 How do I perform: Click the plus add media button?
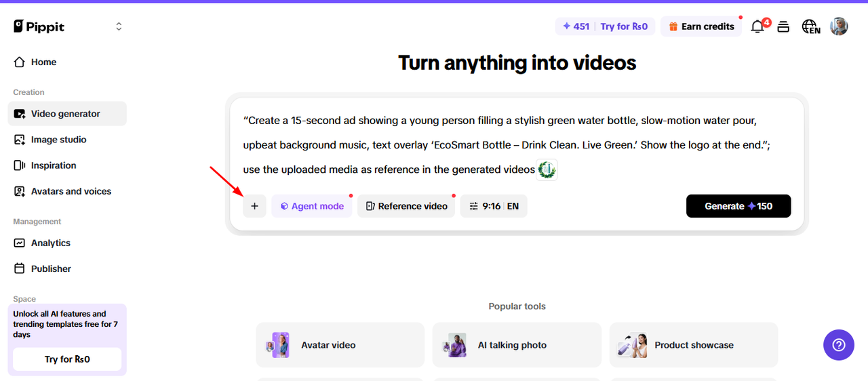[254, 206]
